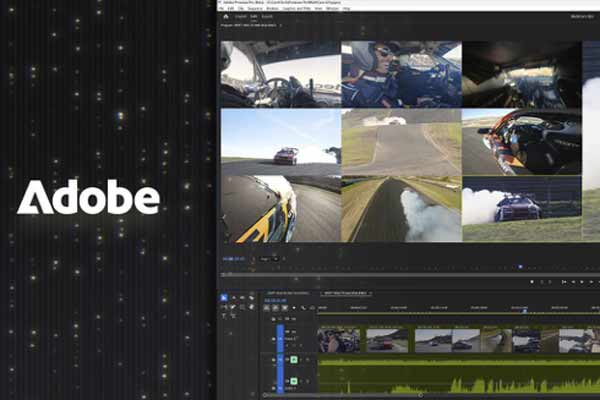The height and width of the screenshot is (400, 600).
Task: Open the Graphics and Titles menu
Action: coord(297,8)
